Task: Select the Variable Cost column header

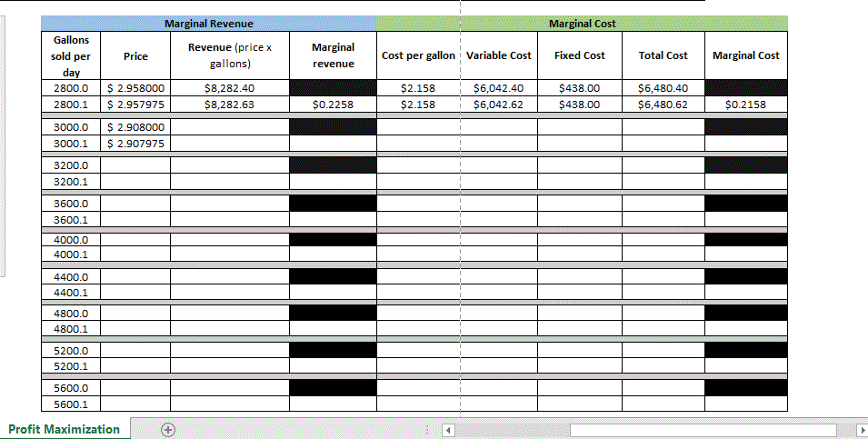Action: [499, 56]
